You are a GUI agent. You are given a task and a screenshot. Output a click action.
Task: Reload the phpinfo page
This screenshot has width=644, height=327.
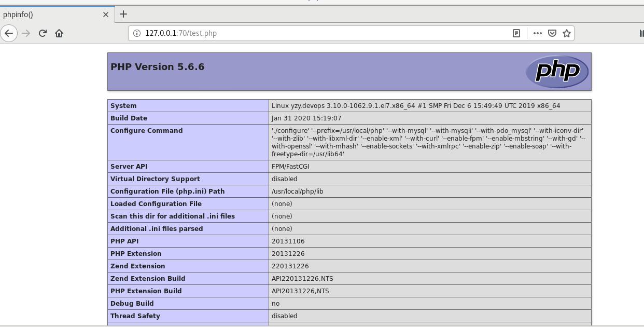click(x=43, y=33)
